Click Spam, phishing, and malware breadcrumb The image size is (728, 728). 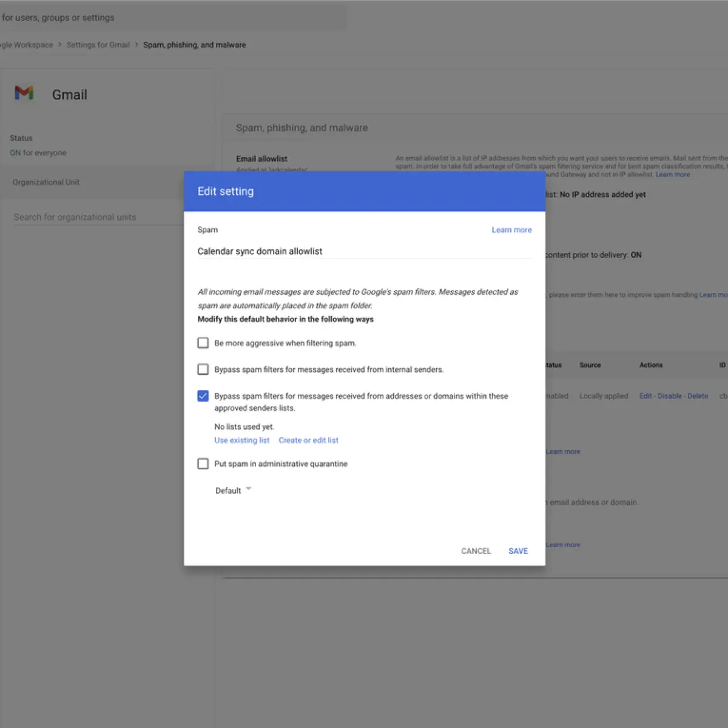click(195, 45)
